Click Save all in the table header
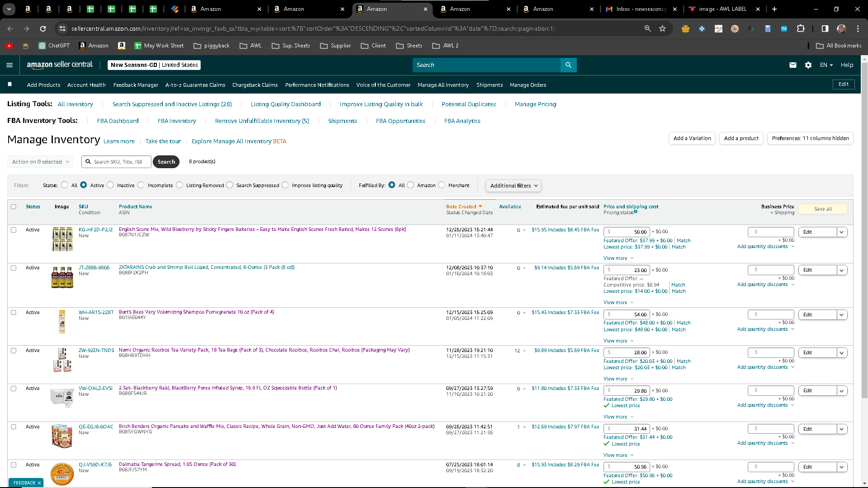The image size is (868, 488). [823, 209]
